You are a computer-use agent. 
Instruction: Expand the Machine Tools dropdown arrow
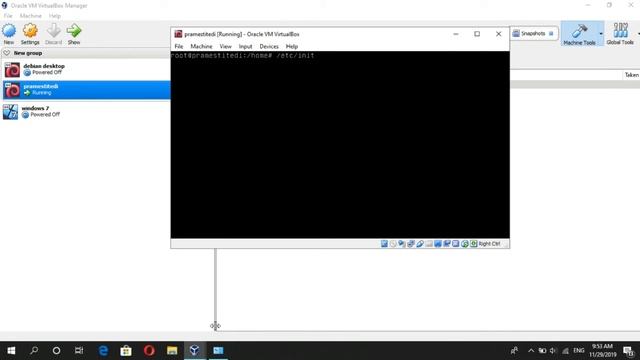tap(601, 33)
